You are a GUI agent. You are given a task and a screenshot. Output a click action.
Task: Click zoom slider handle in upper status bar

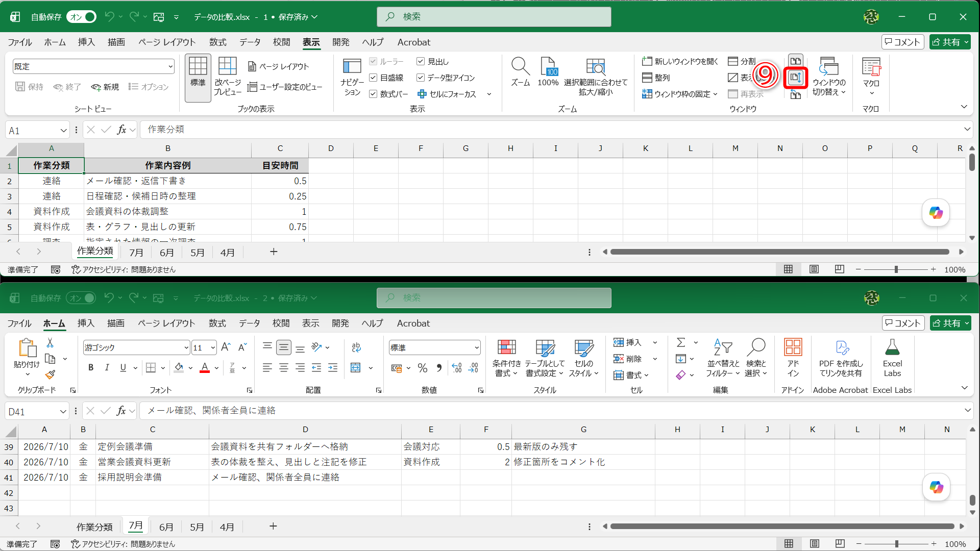pos(896,269)
